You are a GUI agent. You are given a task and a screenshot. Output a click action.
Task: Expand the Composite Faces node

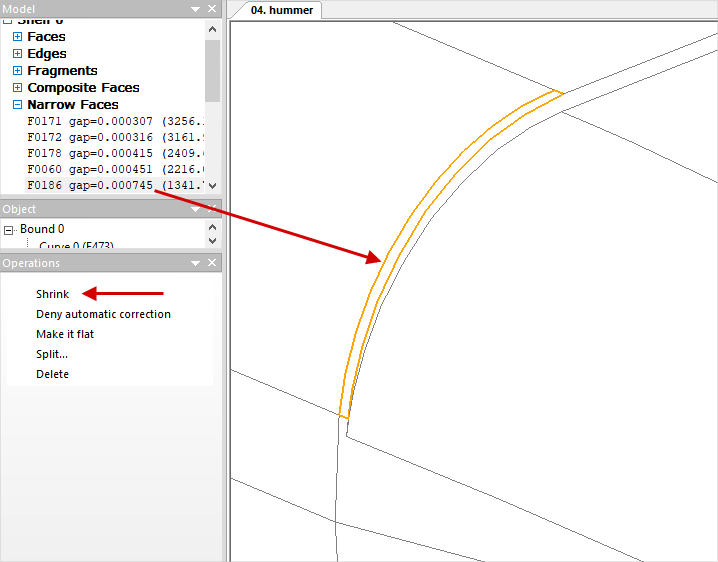tap(17, 88)
